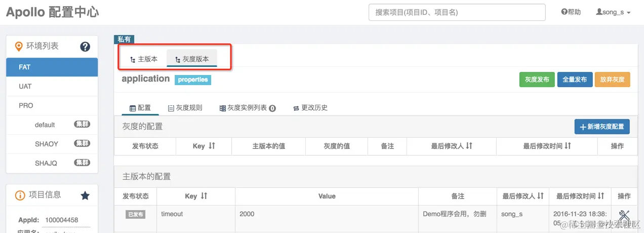Image resolution: width=644 pixels, height=233 pixels.
Task: Open the 帮助 help link
Action: click(x=571, y=12)
